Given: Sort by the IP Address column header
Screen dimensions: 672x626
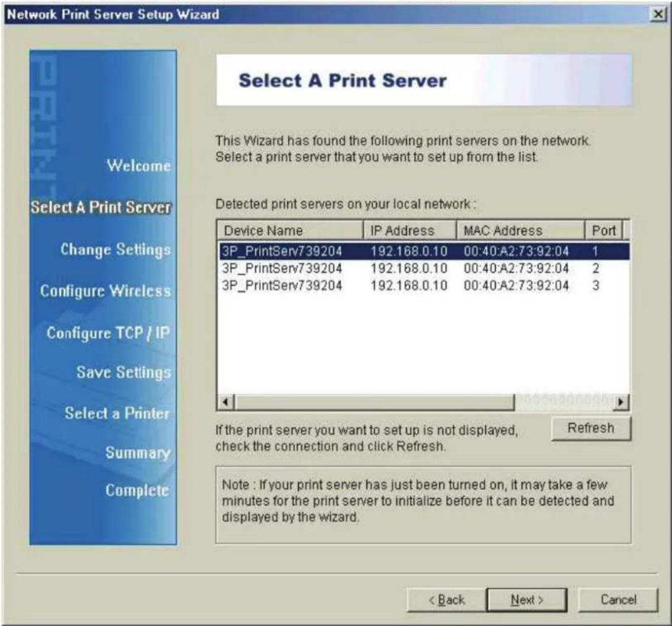Looking at the screenshot, I should tap(410, 230).
